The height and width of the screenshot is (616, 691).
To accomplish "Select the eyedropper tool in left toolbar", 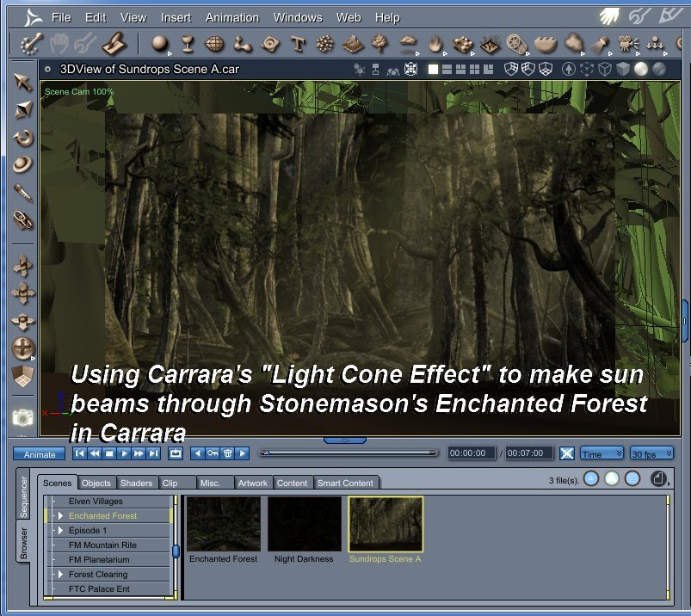I will [x=22, y=193].
